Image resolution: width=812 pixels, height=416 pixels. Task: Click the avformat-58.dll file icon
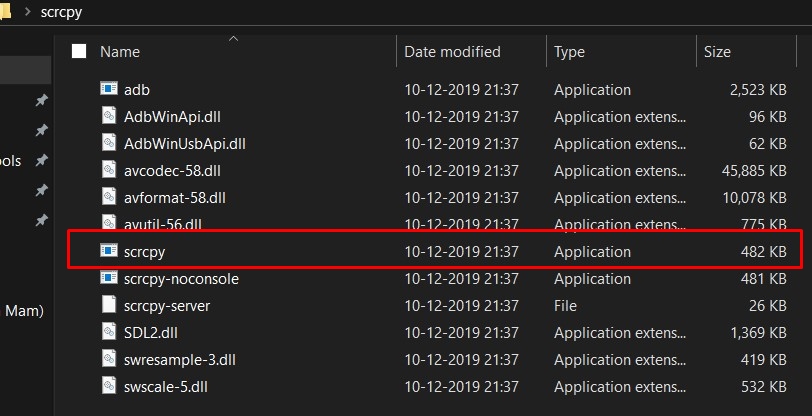(x=109, y=196)
